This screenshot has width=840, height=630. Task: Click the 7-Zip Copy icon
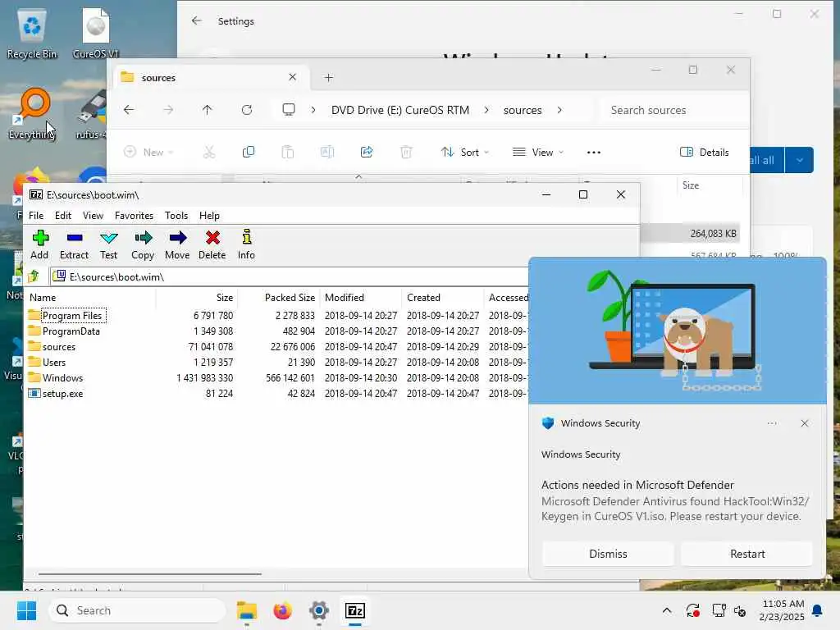[143, 238]
